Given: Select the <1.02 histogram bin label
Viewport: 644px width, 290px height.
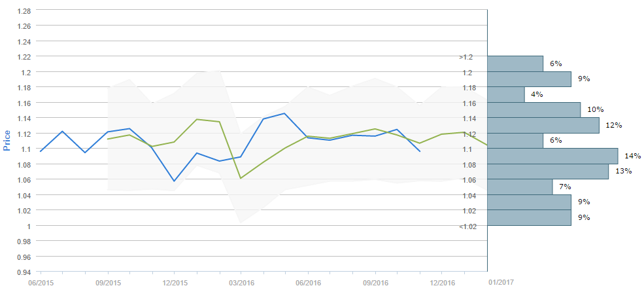Looking at the screenshot, I should [467, 227].
